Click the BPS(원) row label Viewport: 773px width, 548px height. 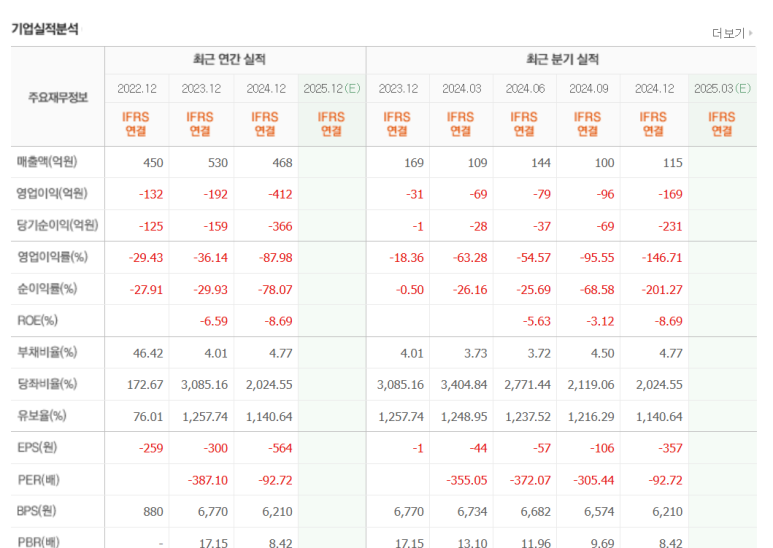36,511
